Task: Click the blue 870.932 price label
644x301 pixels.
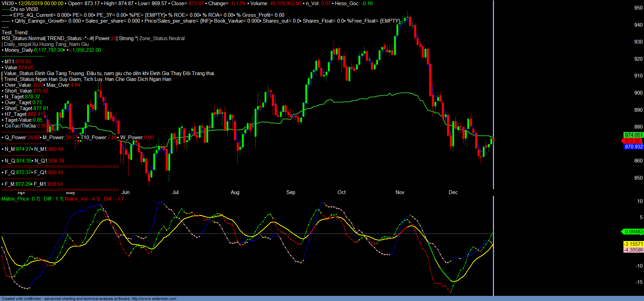Action: point(633,147)
